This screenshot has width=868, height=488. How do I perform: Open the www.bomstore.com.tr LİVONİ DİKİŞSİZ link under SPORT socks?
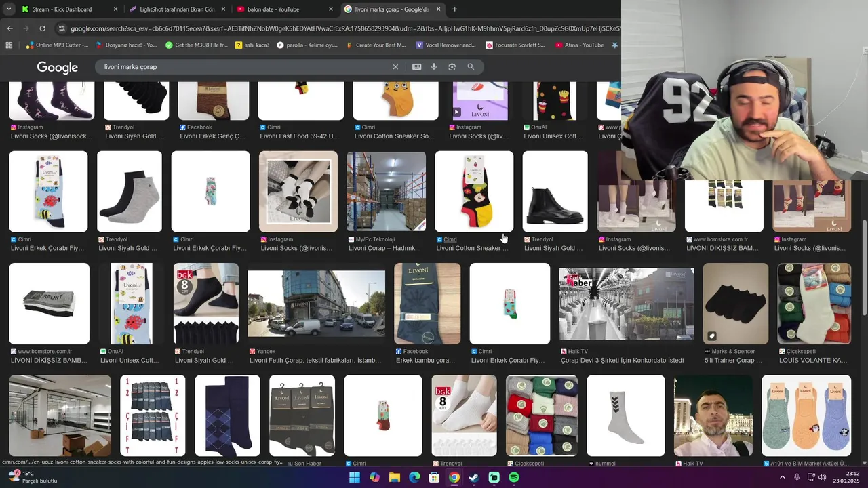tap(49, 360)
